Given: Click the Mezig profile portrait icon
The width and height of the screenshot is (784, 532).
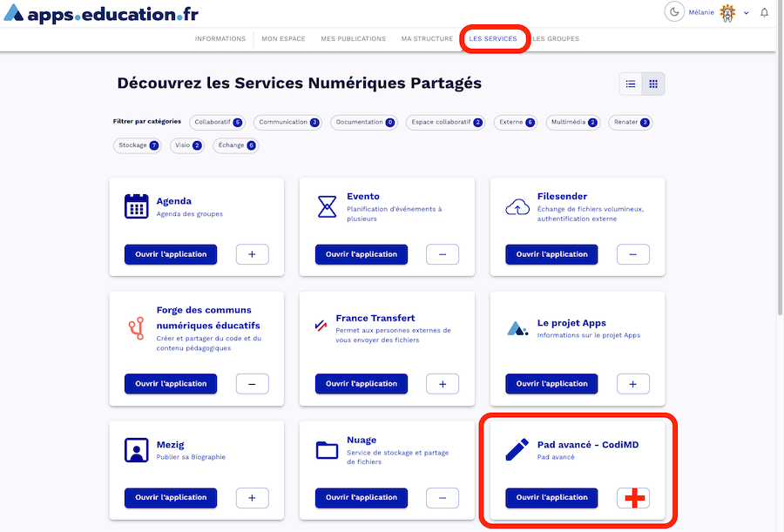Looking at the screenshot, I should point(137,450).
